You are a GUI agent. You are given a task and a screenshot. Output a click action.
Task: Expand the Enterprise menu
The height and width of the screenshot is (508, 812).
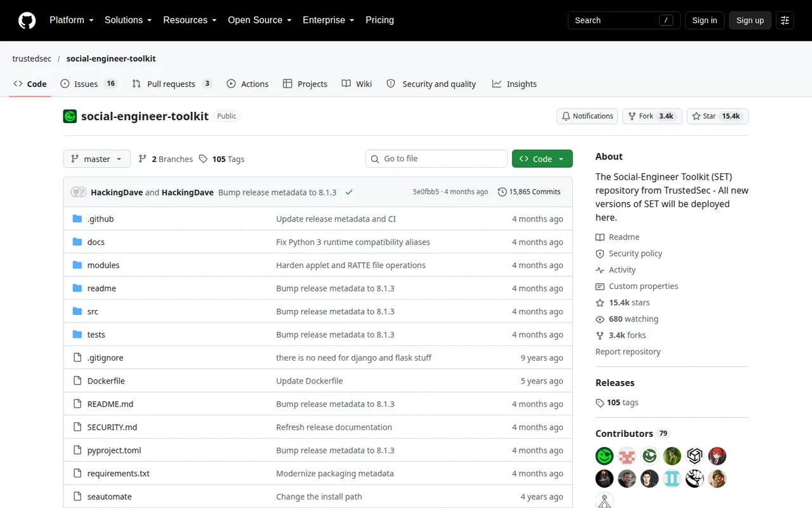pos(329,20)
